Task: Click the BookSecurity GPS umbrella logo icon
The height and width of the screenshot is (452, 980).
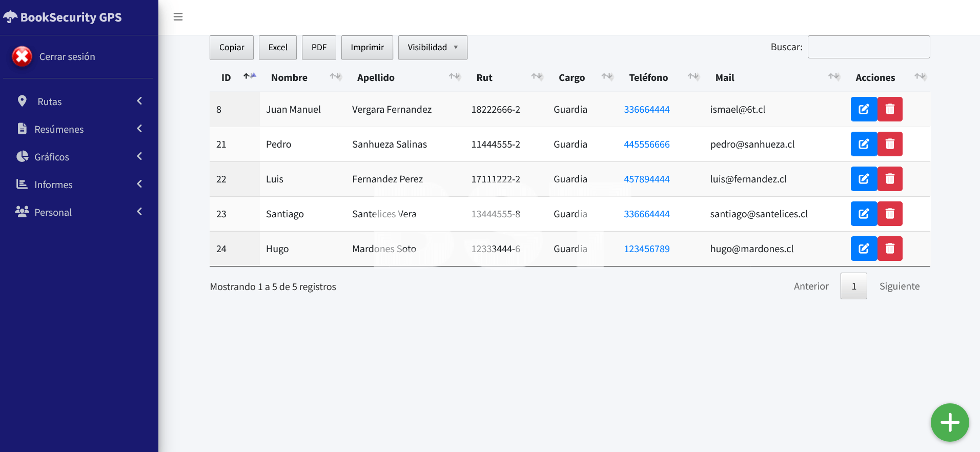Action: pyautogui.click(x=10, y=17)
